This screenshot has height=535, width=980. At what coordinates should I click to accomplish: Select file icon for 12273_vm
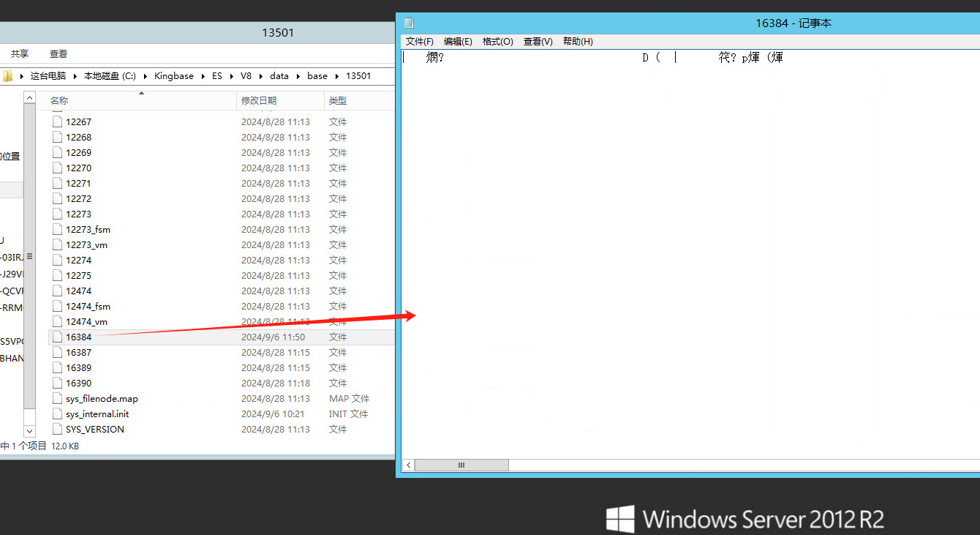pyautogui.click(x=57, y=244)
